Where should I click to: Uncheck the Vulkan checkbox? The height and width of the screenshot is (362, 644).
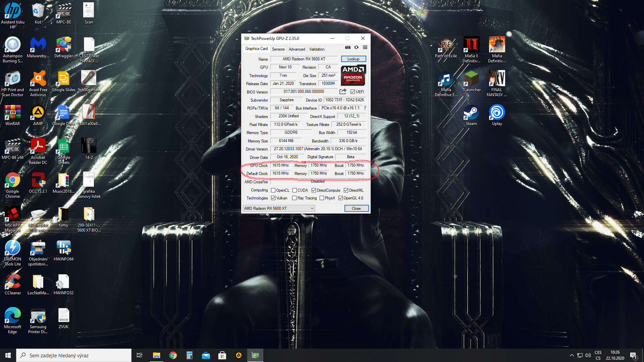pyautogui.click(x=273, y=198)
